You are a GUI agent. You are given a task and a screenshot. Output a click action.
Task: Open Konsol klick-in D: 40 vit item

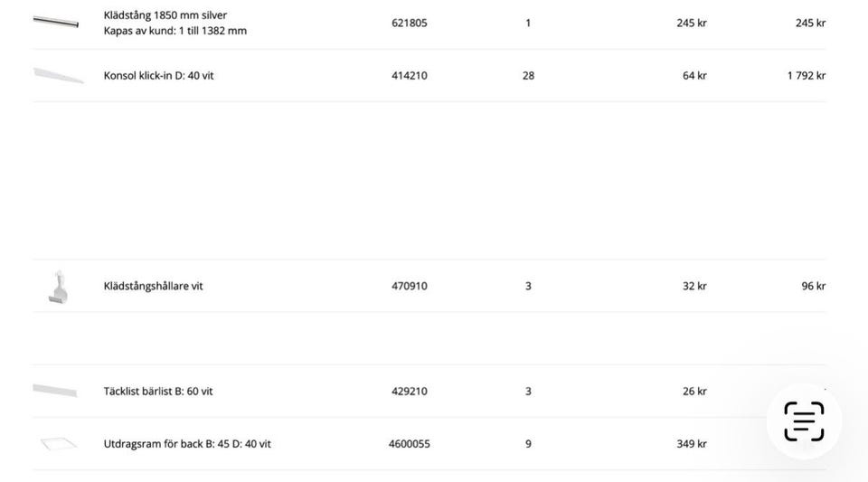(159, 76)
